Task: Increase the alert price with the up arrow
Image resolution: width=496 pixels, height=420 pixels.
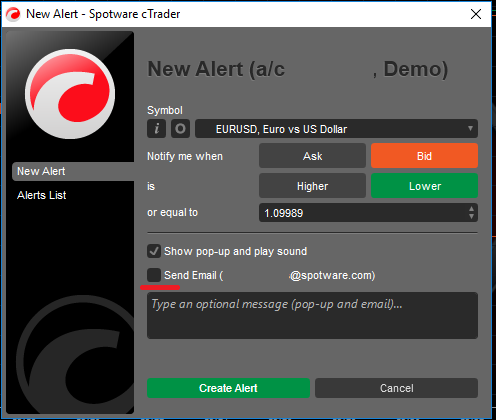Action: [x=471, y=209]
